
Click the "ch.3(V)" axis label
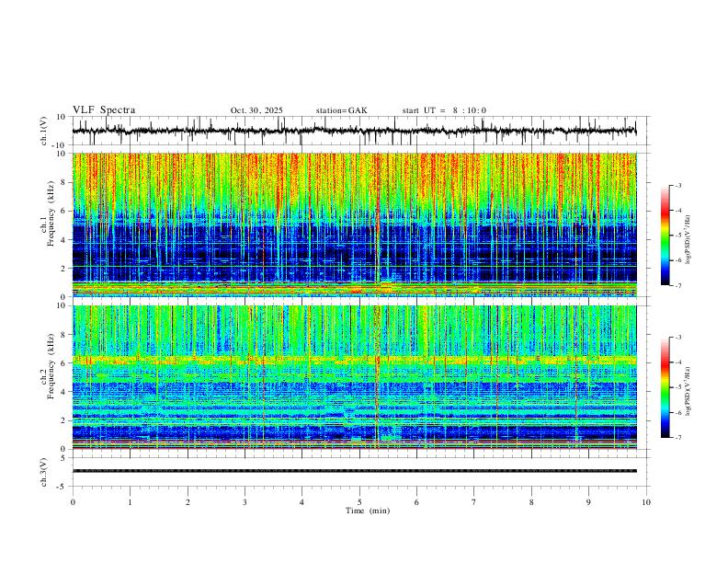[x=44, y=473]
